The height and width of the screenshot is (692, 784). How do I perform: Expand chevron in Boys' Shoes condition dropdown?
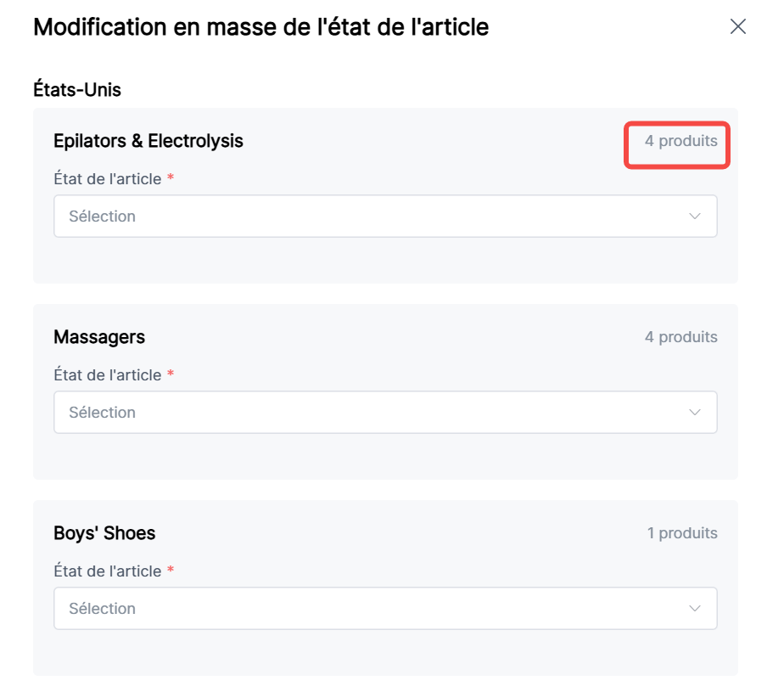click(x=695, y=609)
